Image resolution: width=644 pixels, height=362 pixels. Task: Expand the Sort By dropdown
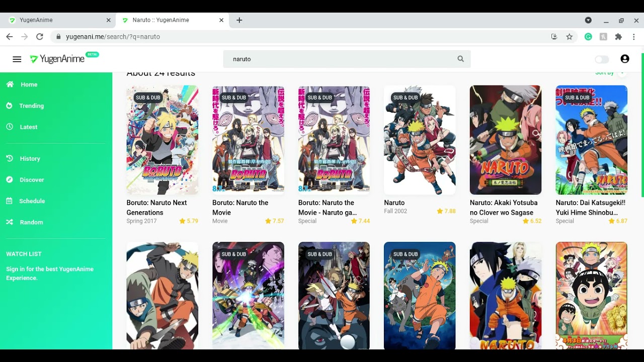point(611,73)
